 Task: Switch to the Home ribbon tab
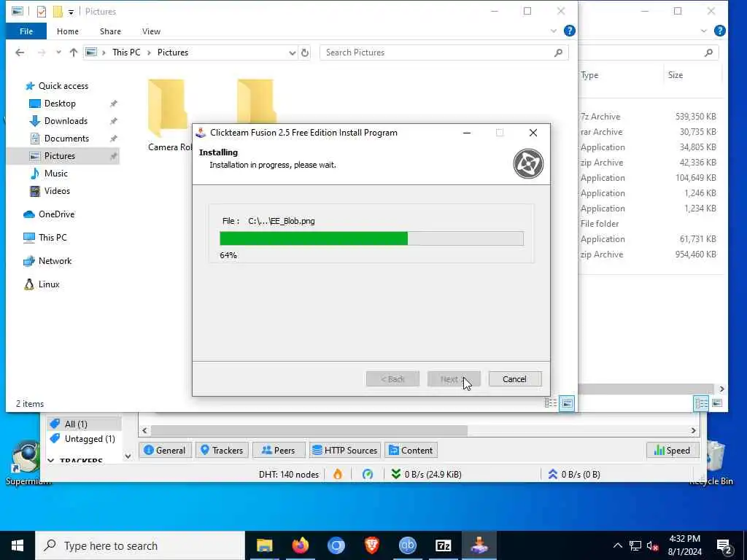point(68,31)
